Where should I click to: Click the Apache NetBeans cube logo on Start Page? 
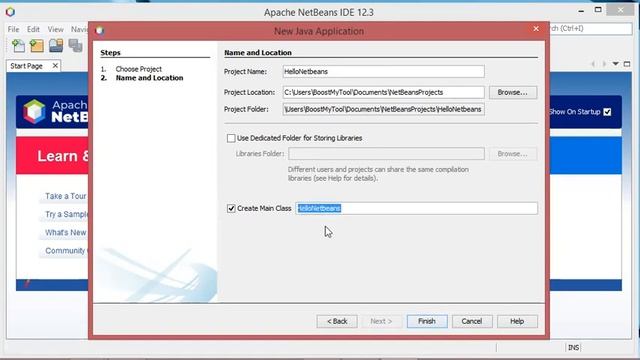click(34, 111)
